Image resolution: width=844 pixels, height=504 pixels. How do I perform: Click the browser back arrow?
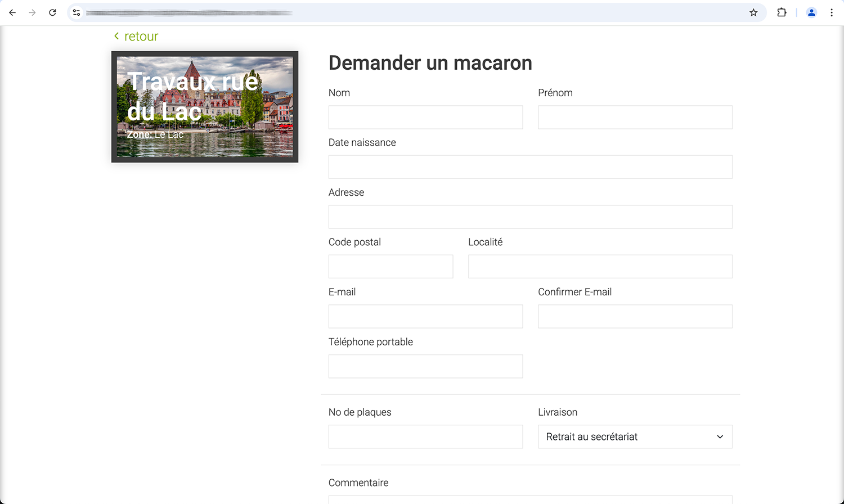click(x=12, y=12)
